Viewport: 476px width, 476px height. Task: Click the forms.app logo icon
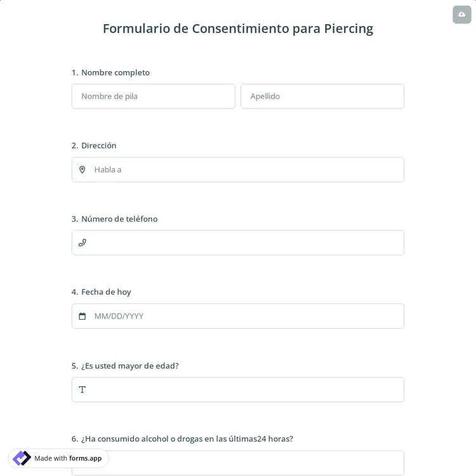coord(22,458)
